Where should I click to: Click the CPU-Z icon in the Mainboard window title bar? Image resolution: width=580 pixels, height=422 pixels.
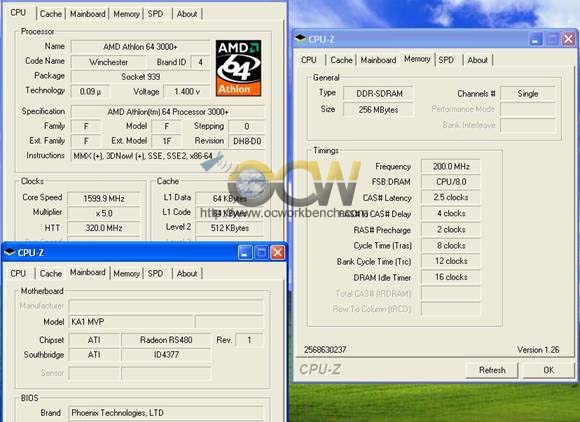[9, 252]
